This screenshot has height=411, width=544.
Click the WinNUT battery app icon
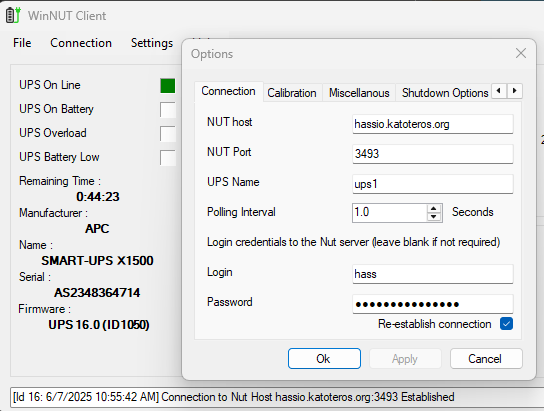coord(13,15)
